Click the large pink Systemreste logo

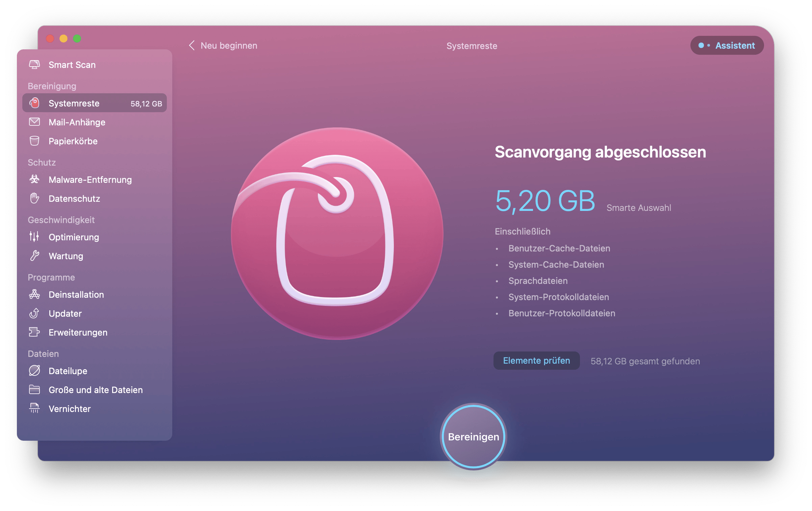click(x=337, y=234)
